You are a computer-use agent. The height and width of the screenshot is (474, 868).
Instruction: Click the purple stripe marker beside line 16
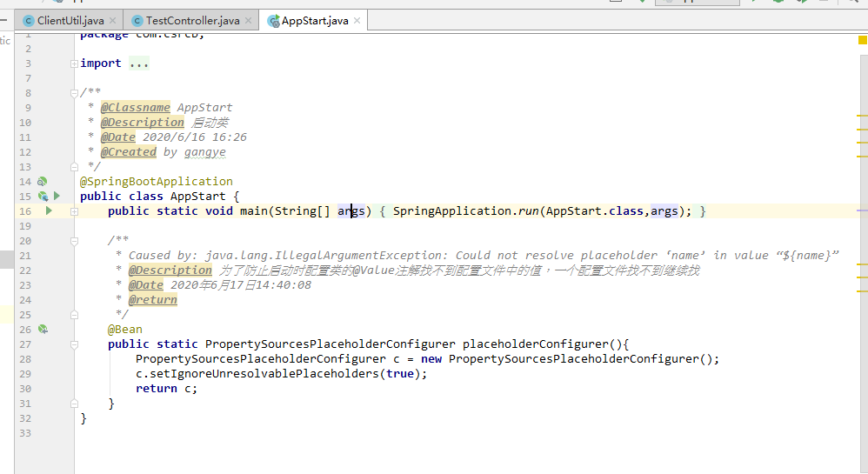pyautogui.click(x=862, y=211)
